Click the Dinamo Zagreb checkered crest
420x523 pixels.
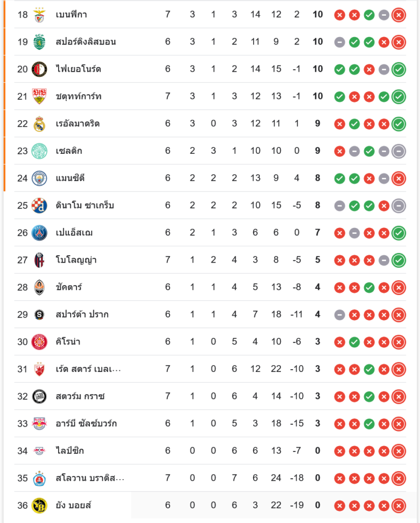[x=39, y=206]
